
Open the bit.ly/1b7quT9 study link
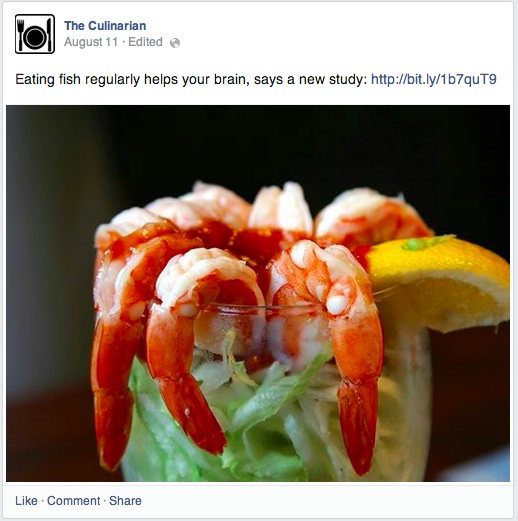click(x=434, y=79)
